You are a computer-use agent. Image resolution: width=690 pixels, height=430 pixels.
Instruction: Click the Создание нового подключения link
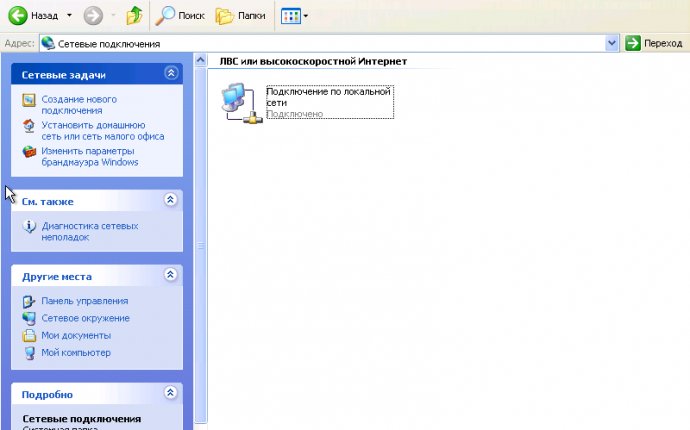pyautogui.click(x=79, y=105)
